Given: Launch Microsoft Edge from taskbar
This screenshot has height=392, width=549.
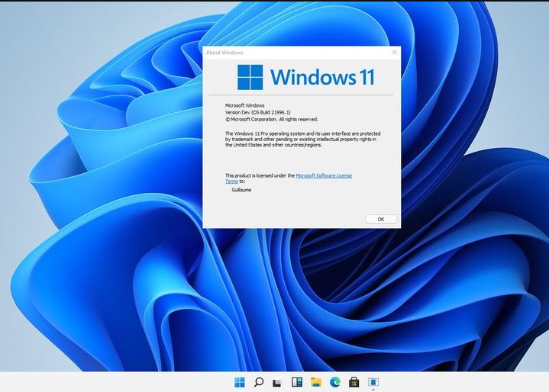Looking at the screenshot, I should point(335,382).
